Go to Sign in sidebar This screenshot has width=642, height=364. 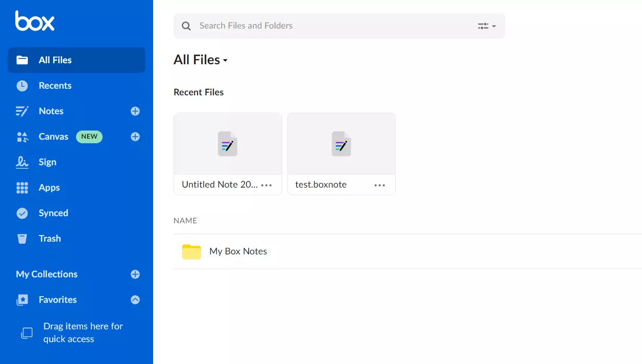coord(47,162)
